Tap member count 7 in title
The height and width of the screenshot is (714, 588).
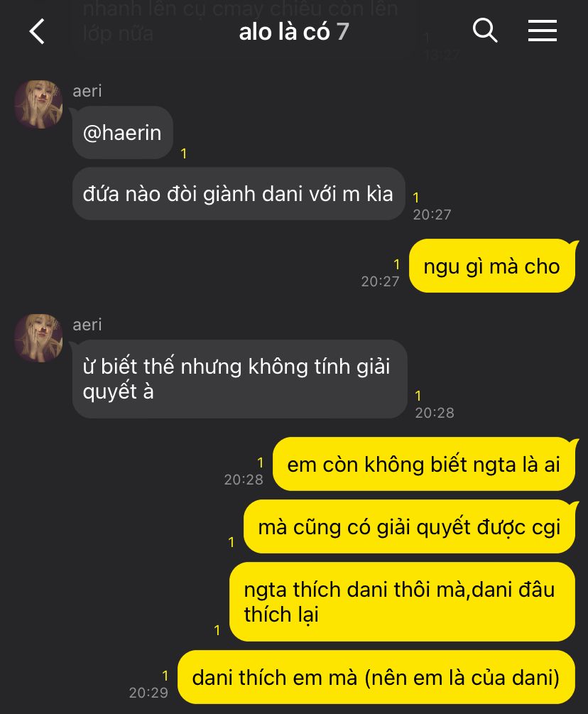[343, 32]
